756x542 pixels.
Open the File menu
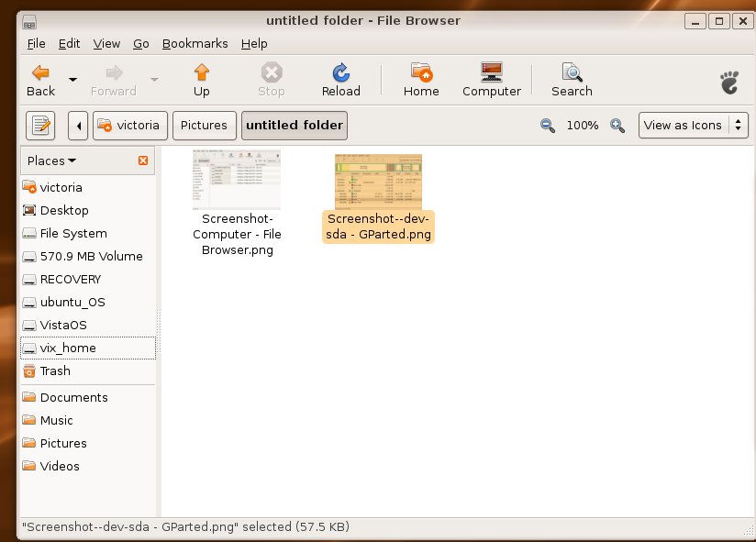click(36, 44)
